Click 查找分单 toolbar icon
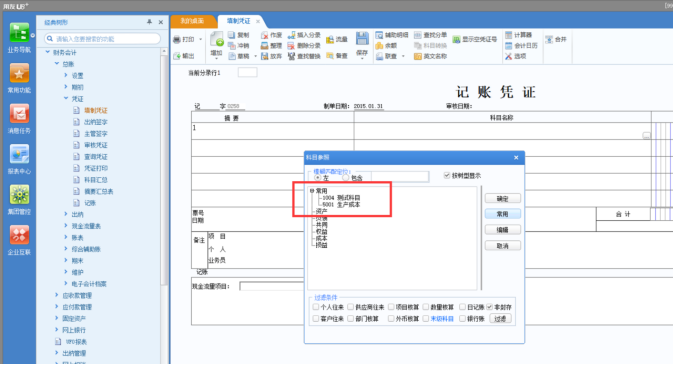 point(418,35)
